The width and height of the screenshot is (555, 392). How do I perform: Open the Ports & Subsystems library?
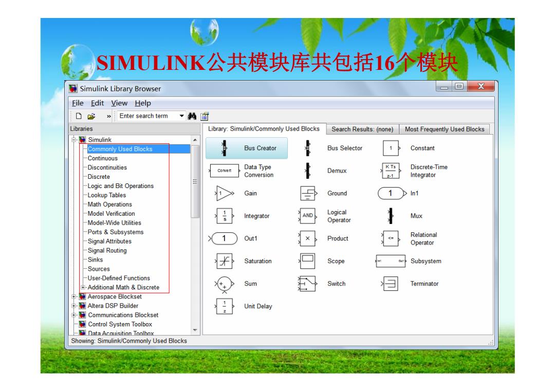coord(116,232)
